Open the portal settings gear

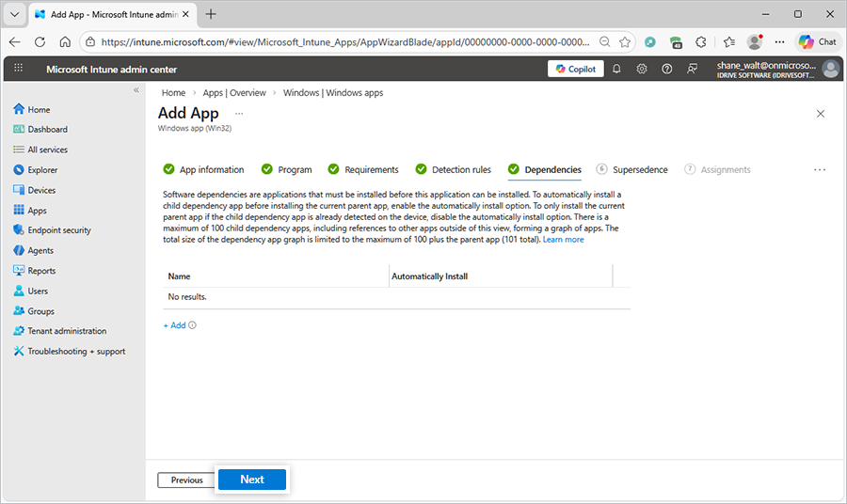pyautogui.click(x=642, y=69)
